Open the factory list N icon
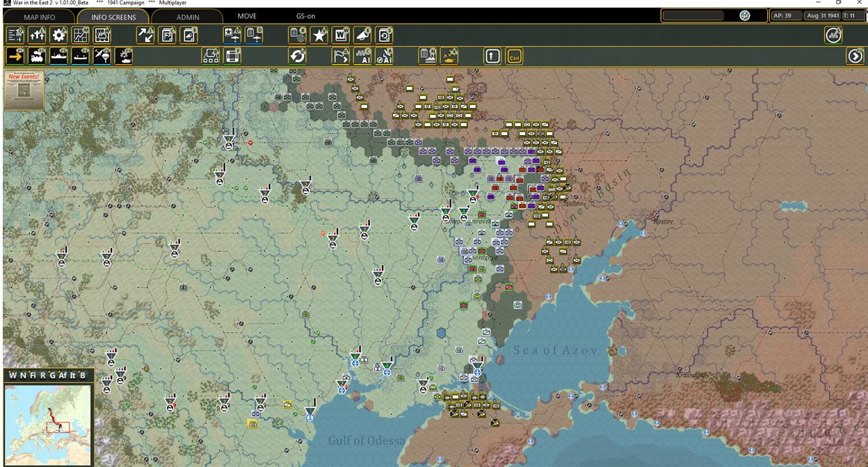This screenshot has height=467, width=868. pyautogui.click(x=427, y=56)
